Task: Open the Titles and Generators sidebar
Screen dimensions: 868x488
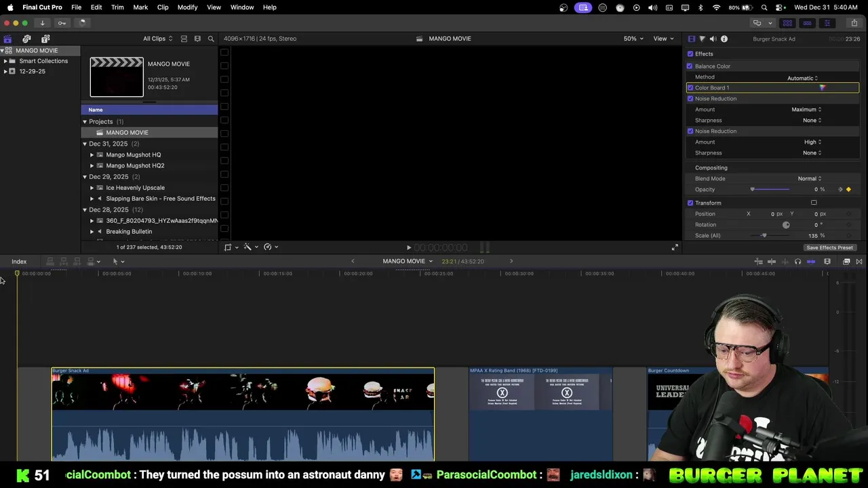Action: pyautogui.click(x=45, y=39)
